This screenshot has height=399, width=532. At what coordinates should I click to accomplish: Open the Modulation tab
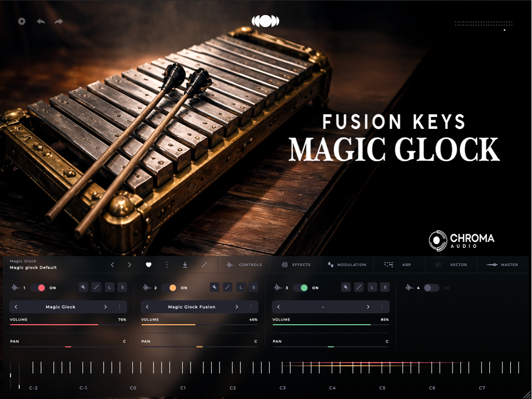[347, 265]
